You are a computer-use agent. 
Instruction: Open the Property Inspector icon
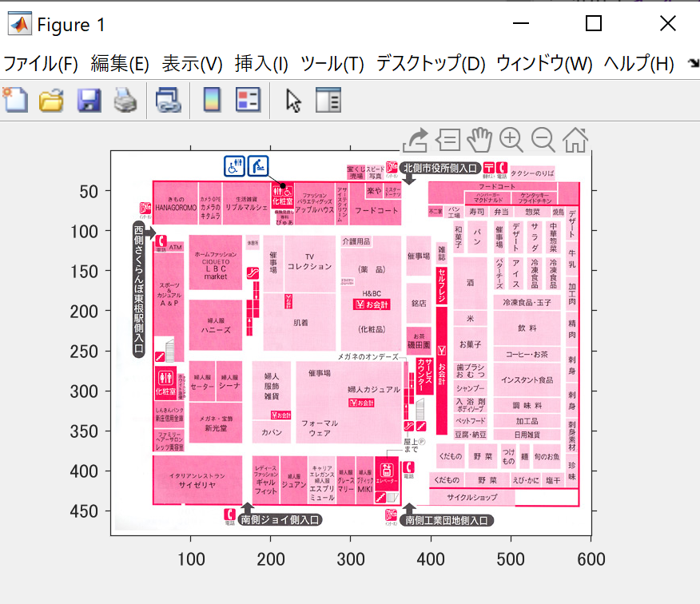point(328,100)
